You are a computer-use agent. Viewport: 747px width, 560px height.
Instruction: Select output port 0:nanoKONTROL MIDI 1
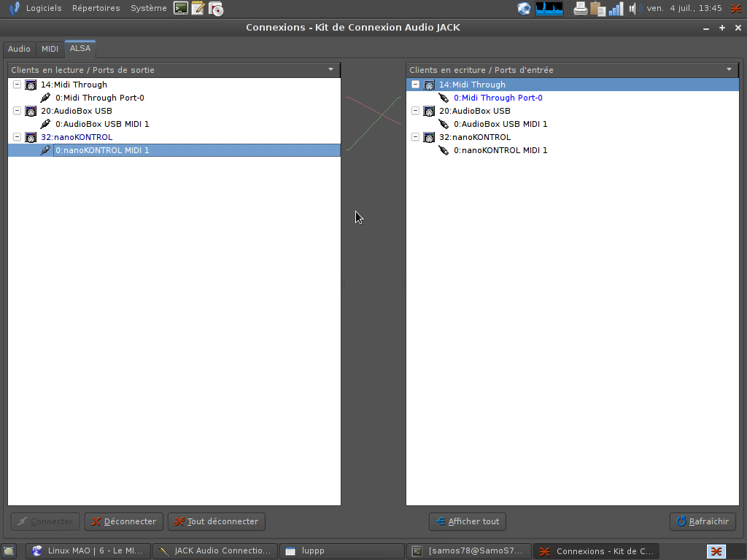pyautogui.click(x=102, y=150)
